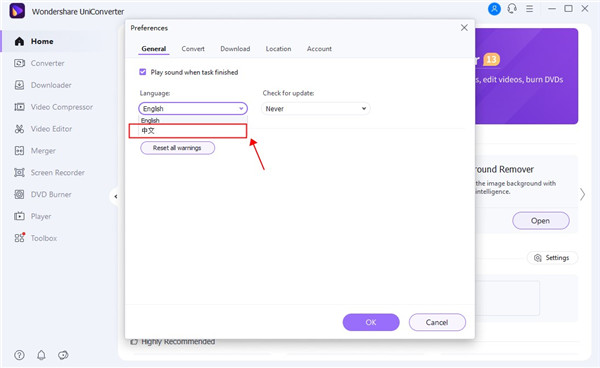Select the DVD Burner icon

coord(19,194)
